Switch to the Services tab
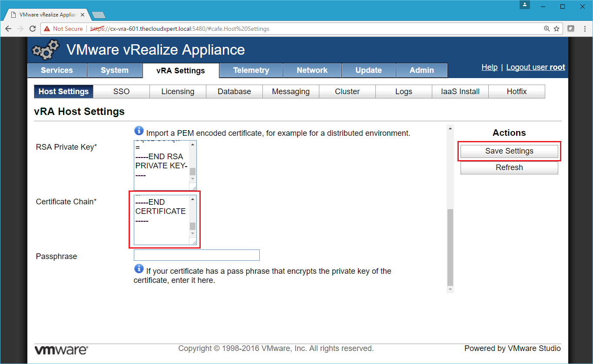 [57, 70]
